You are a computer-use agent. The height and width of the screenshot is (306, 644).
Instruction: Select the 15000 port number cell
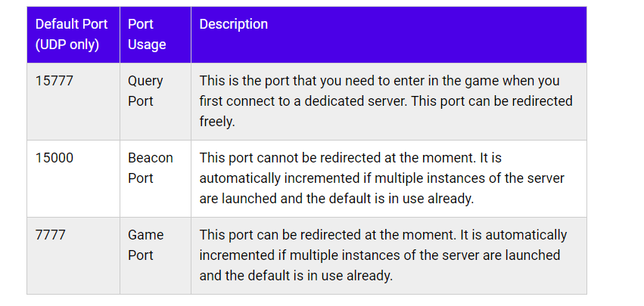click(54, 158)
